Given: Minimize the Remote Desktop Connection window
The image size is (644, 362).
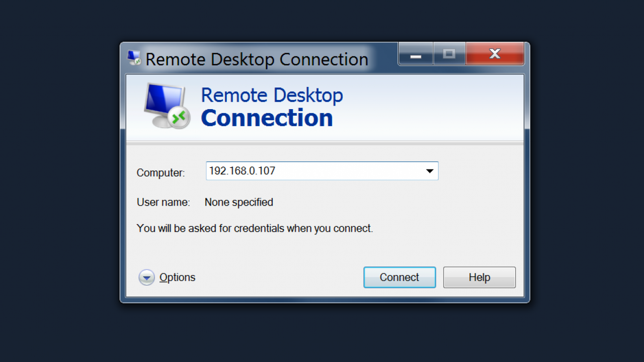Looking at the screenshot, I should [416, 54].
